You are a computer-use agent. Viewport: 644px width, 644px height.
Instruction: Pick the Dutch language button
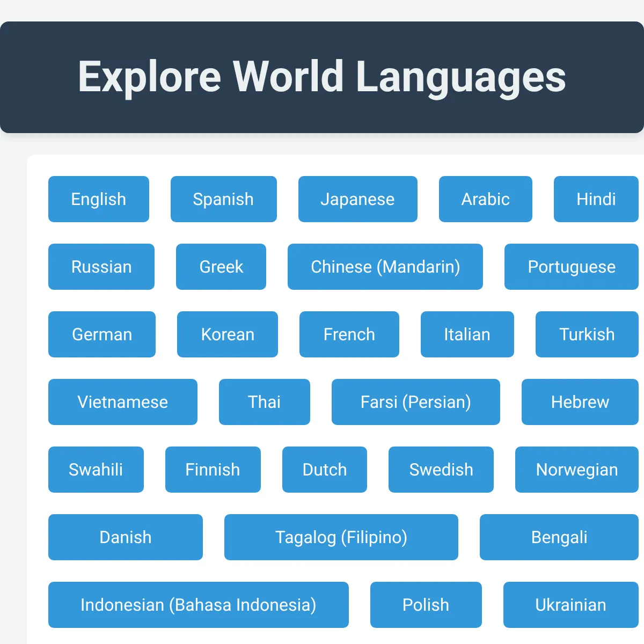point(325,470)
